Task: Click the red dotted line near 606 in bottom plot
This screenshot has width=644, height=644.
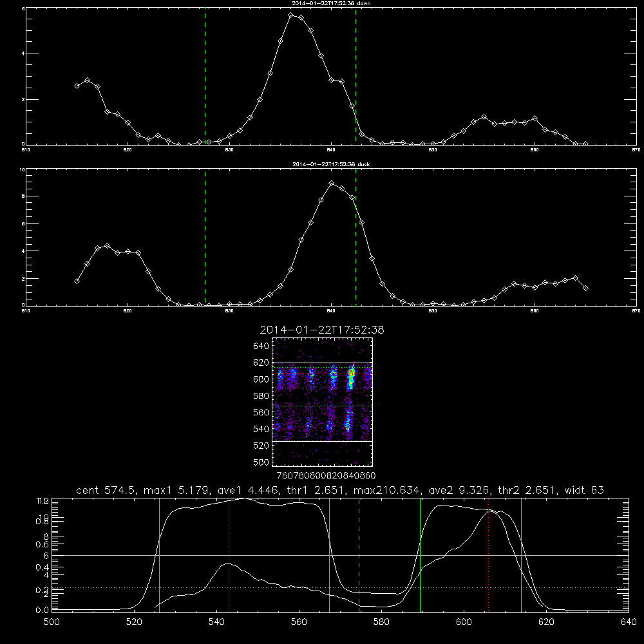Action: pyautogui.click(x=488, y=554)
